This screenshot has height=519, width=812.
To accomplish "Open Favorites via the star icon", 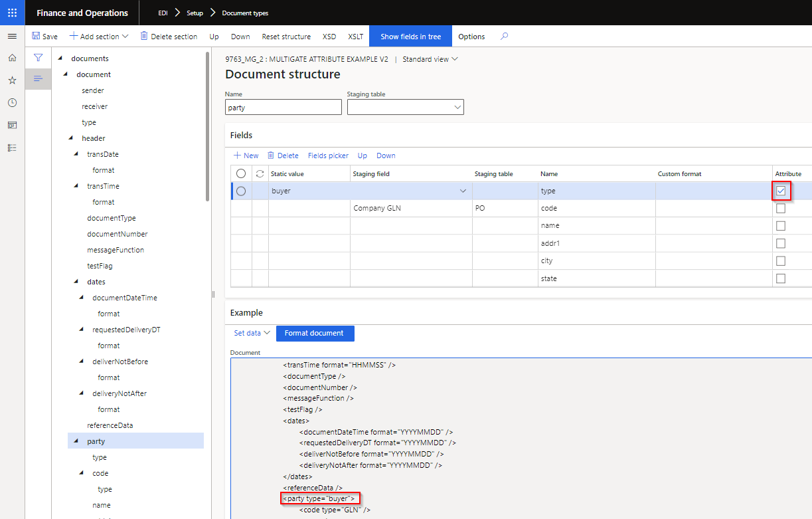I will click(x=11, y=80).
